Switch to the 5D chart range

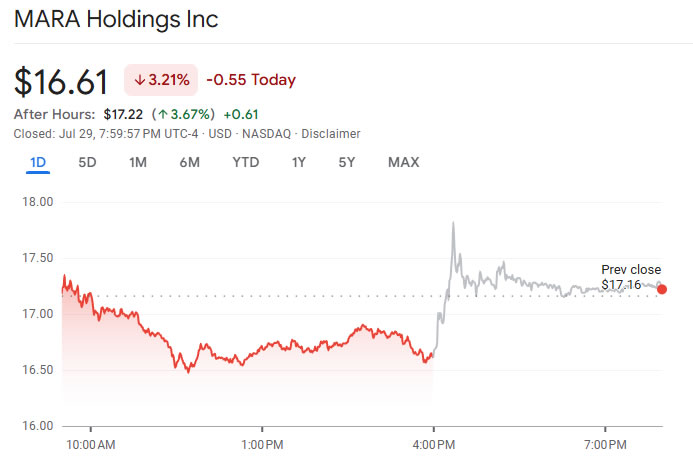click(x=88, y=162)
